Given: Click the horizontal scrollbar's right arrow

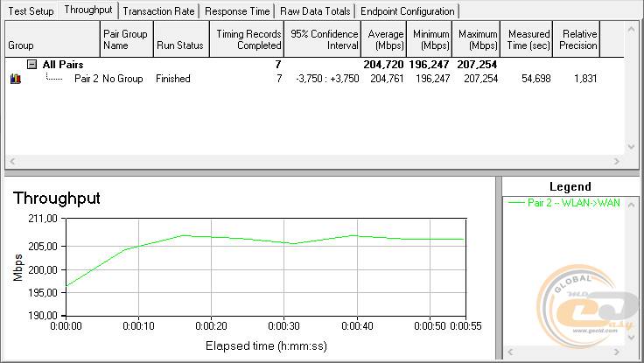Looking at the screenshot, I should click(x=618, y=162).
